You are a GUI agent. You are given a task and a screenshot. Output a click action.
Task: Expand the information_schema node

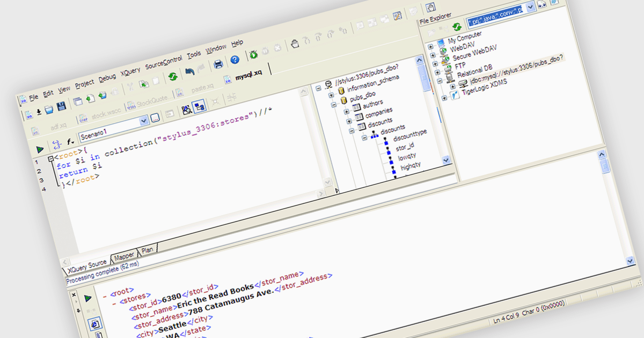(x=331, y=95)
